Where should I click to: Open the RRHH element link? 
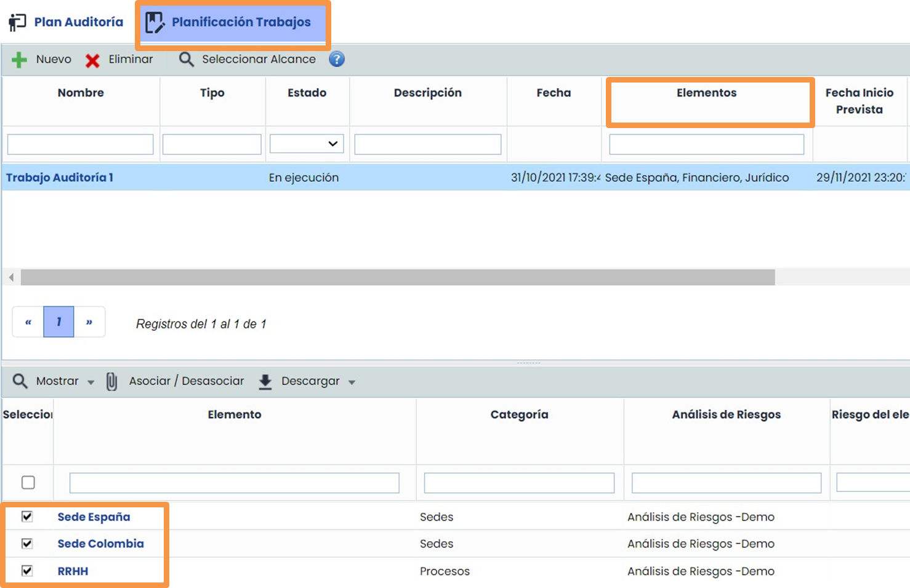click(73, 571)
